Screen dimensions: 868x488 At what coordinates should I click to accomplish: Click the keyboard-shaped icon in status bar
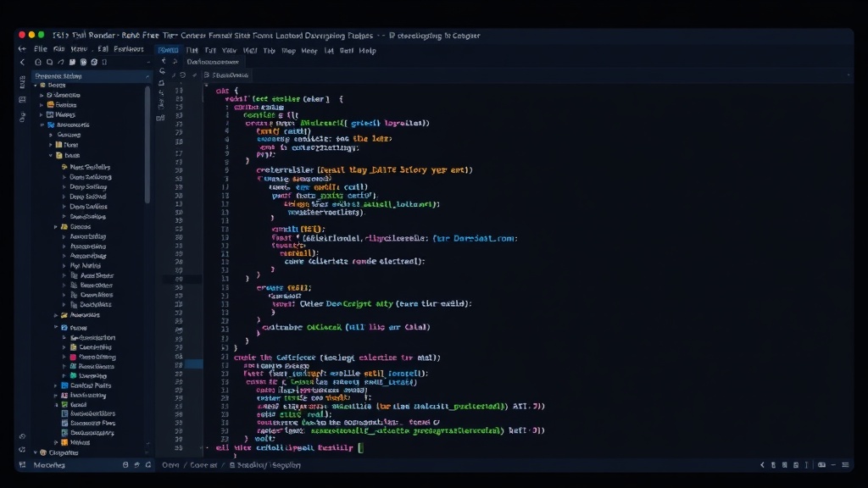821,465
